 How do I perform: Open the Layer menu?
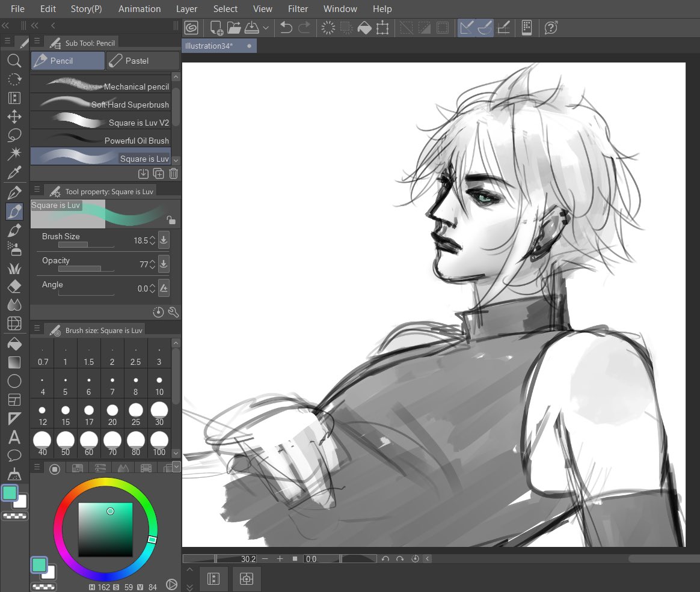tap(186, 9)
